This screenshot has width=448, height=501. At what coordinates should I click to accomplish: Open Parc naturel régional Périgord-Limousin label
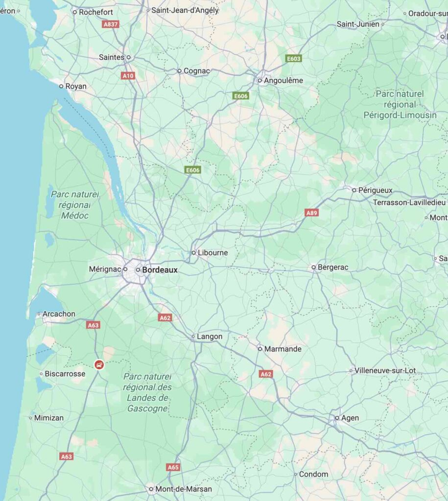point(400,105)
